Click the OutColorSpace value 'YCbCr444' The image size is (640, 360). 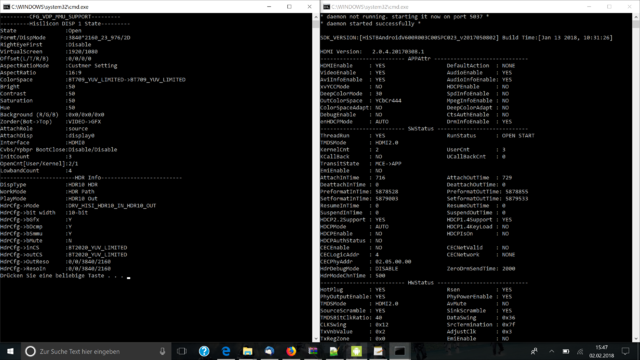coord(388,100)
